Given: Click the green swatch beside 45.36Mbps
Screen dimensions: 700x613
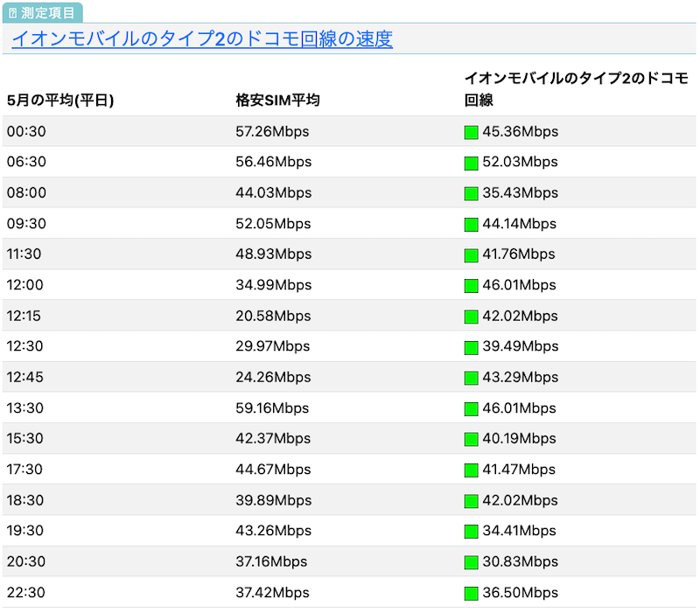Looking at the screenshot, I should (471, 133).
